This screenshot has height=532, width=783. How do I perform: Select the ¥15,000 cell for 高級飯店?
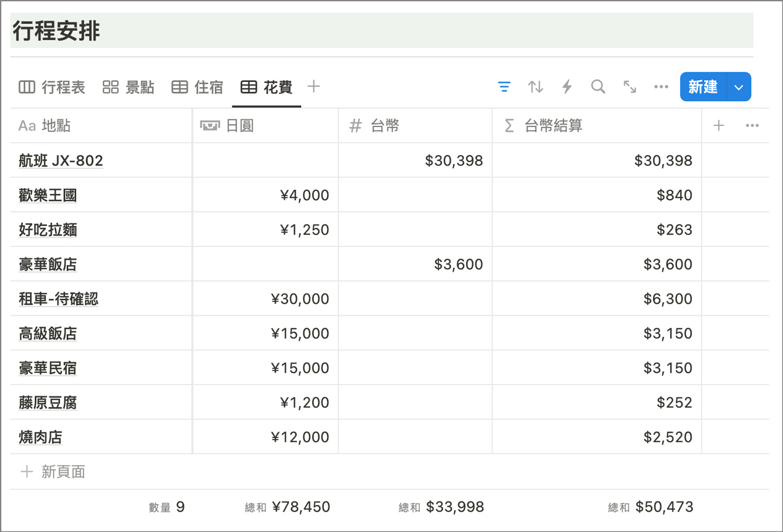coord(265,333)
